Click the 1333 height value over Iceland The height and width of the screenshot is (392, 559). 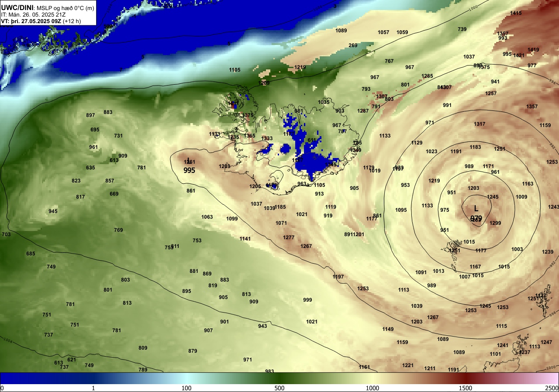267,138
